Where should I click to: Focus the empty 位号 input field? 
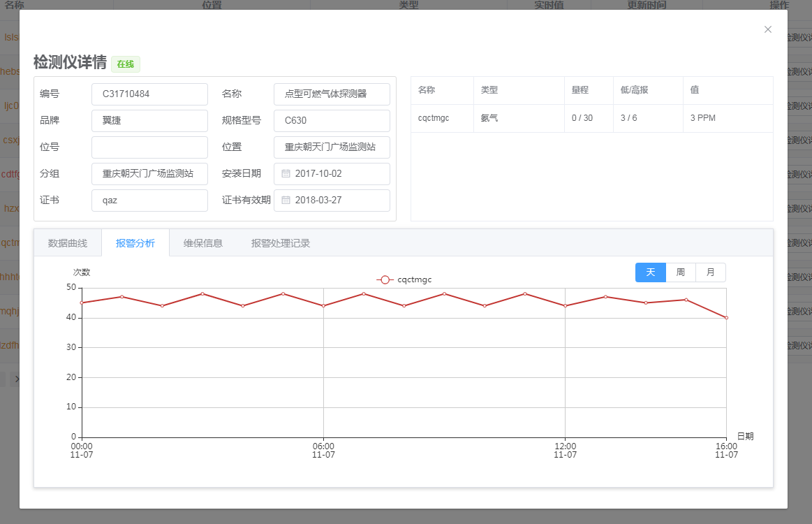(149, 147)
